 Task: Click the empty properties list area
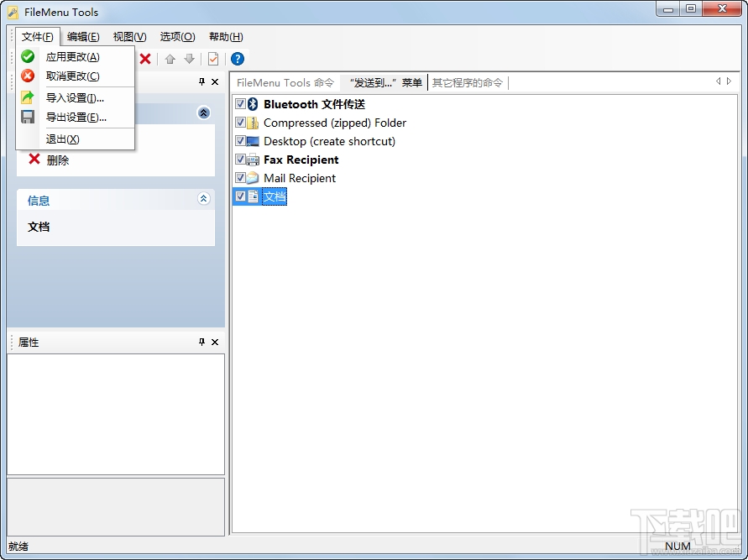pyautogui.click(x=116, y=414)
